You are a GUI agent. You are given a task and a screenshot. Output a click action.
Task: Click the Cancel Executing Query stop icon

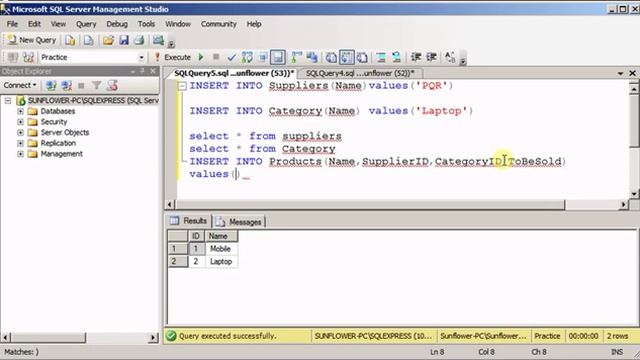(216, 58)
